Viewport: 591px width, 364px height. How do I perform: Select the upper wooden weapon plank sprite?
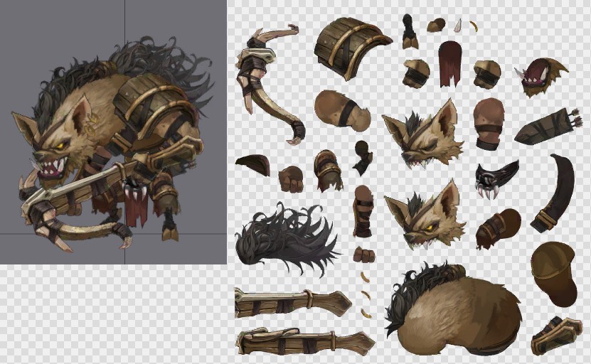coord(292,303)
